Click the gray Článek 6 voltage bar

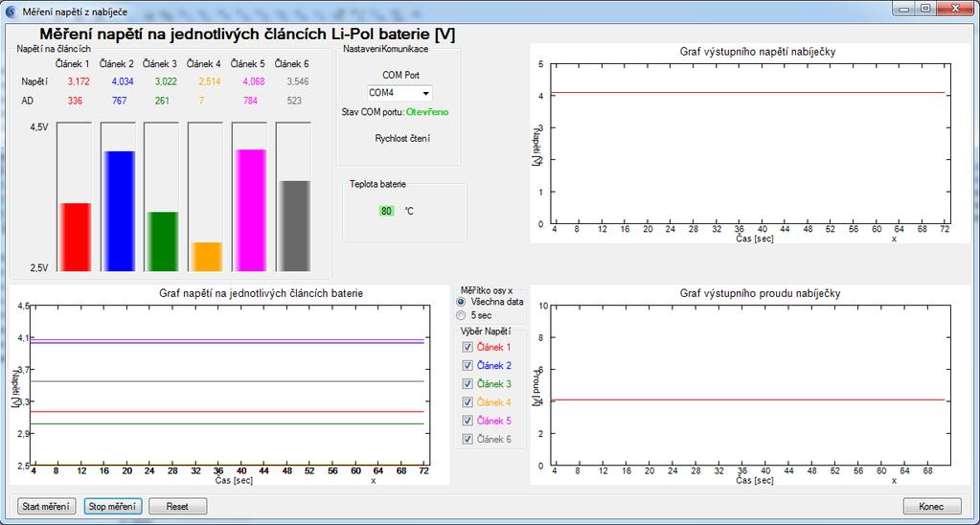294,226
